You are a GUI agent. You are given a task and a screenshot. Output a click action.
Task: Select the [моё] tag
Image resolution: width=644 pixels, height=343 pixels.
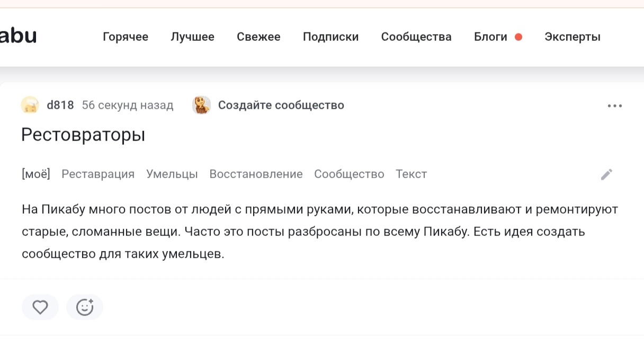tap(36, 174)
